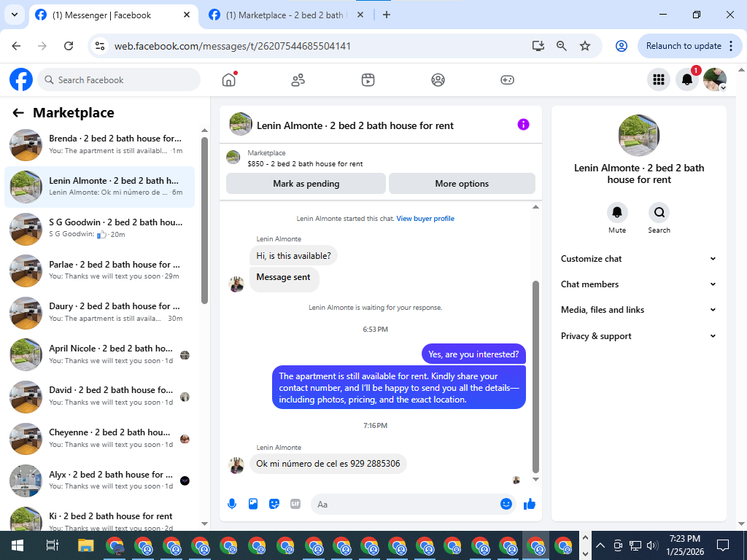
Task: Open Parlae conversation
Action: pyautogui.click(x=99, y=271)
